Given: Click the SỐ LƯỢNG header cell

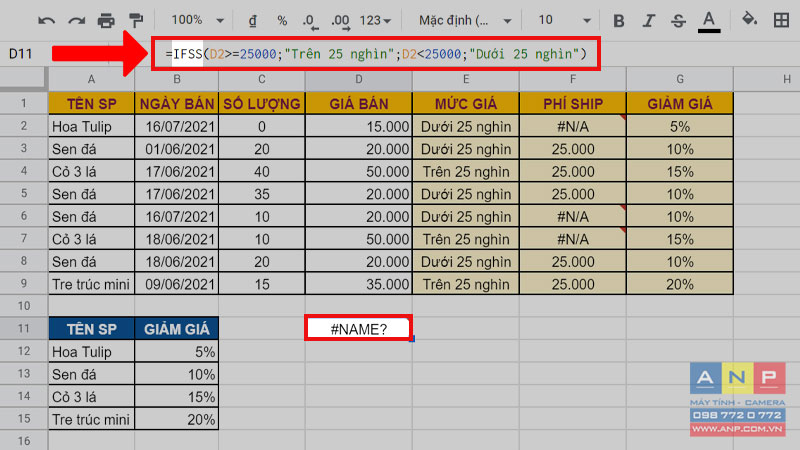Looking at the screenshot, I should [x=262, y=104].
